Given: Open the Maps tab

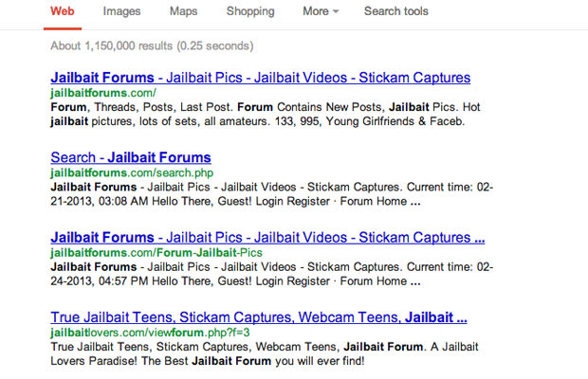Looking at the screenshot, I should tap(183, 12).
